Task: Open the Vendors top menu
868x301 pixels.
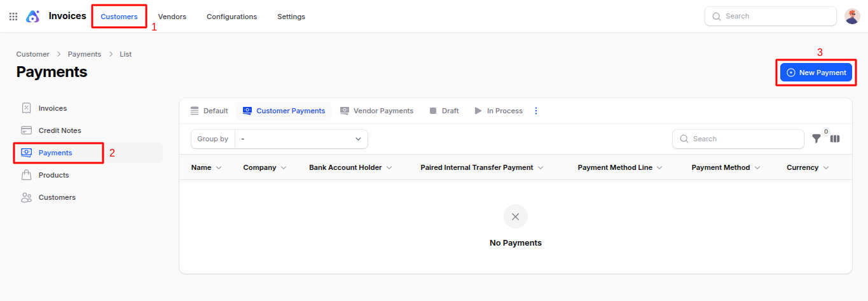Action: coord(172,17)
